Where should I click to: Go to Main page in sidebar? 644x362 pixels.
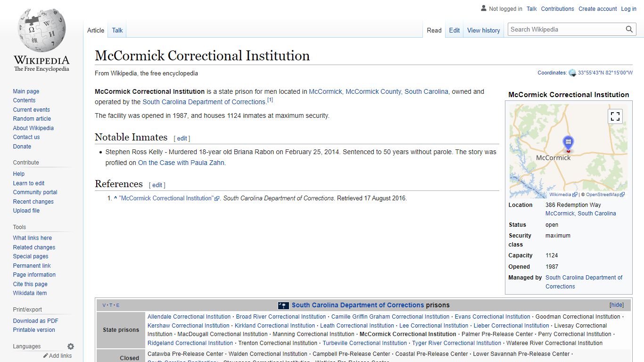point(26,91)
